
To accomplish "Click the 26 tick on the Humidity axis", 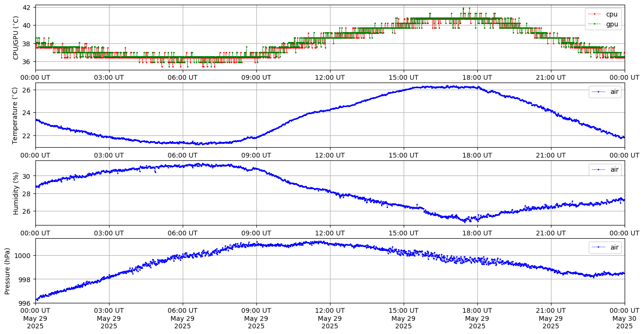I will click(26, 211).
